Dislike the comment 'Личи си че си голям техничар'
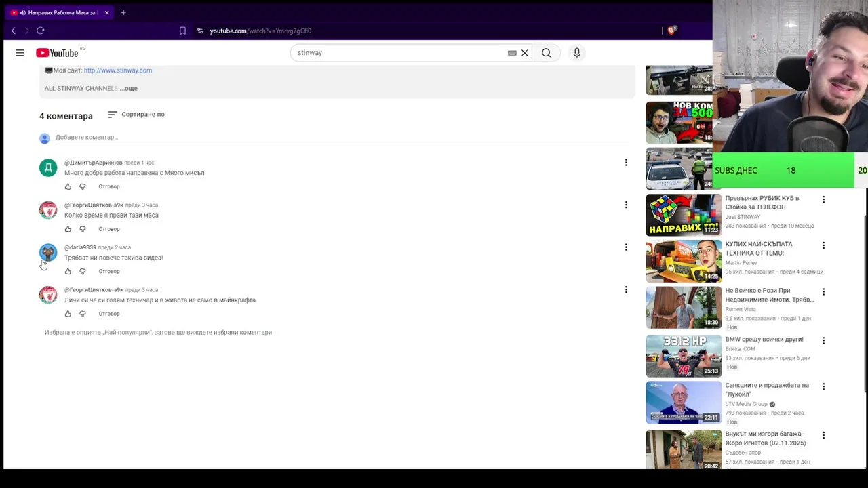The width and height of the screenshot is (868, 488). [83, 314]
